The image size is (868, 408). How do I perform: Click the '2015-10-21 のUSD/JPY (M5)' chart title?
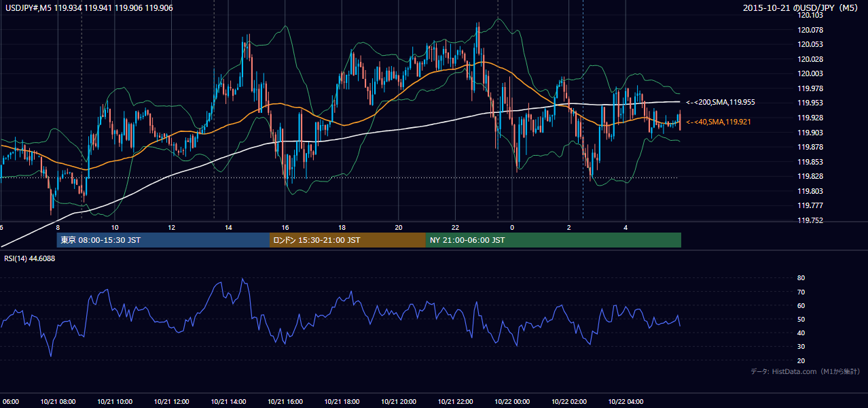(801, 7)
